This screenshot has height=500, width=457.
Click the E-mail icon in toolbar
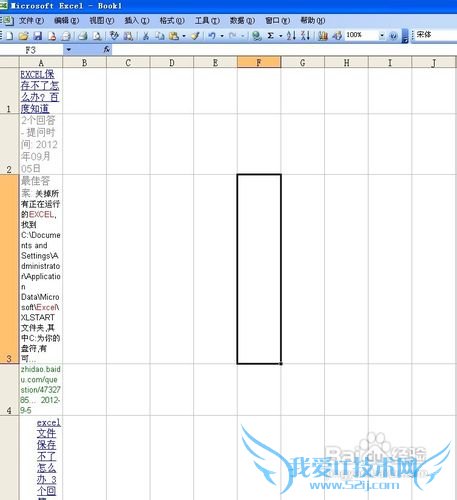(x=66, y=35)
